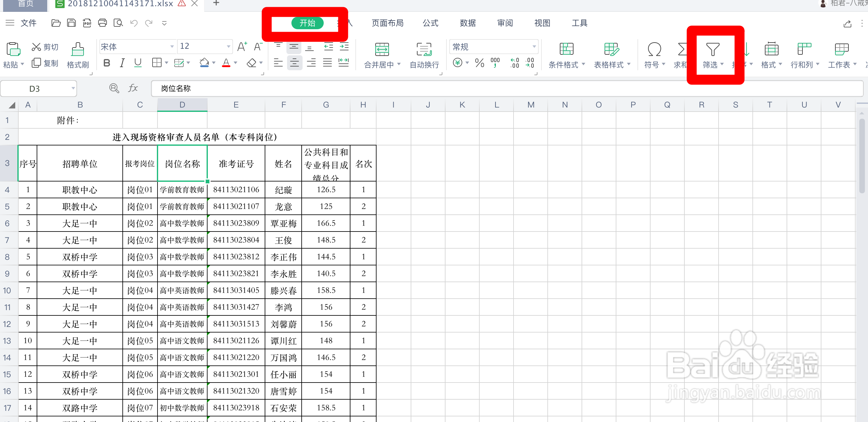The image size is (868, 422).
Task: Expand 条件格式 dropdown arrow
Action: click(x=583, y=64)
